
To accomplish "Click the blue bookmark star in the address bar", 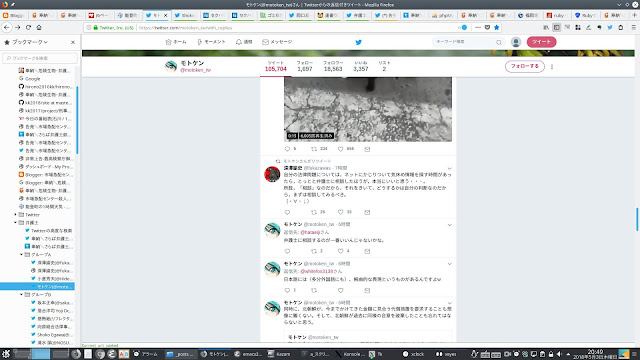I will tap(496, 27).
